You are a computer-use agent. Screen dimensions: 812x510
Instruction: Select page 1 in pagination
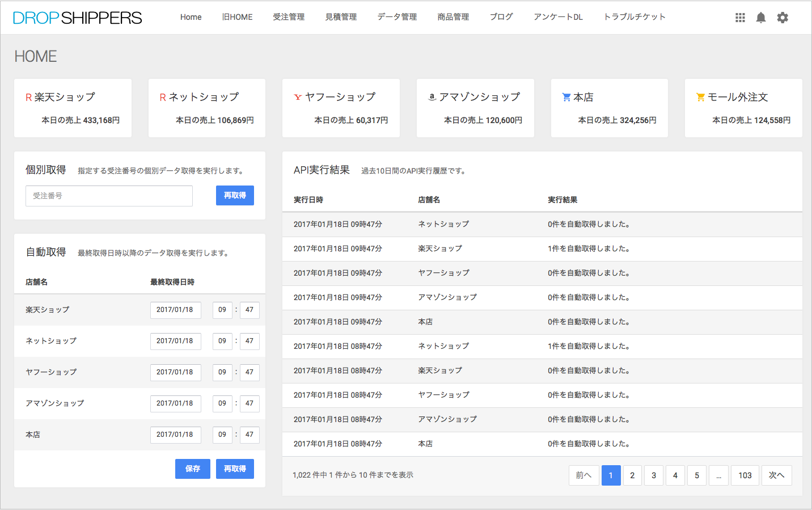pos(611,475)
